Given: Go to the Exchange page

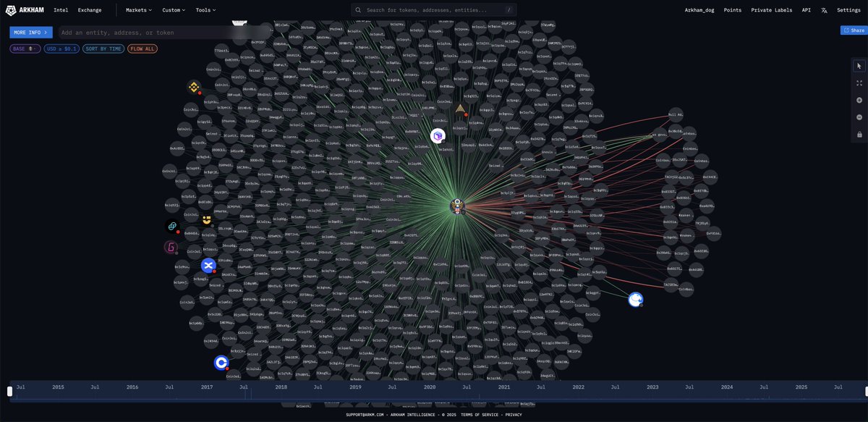Looking at the screenshot, I should pos(90,10).
